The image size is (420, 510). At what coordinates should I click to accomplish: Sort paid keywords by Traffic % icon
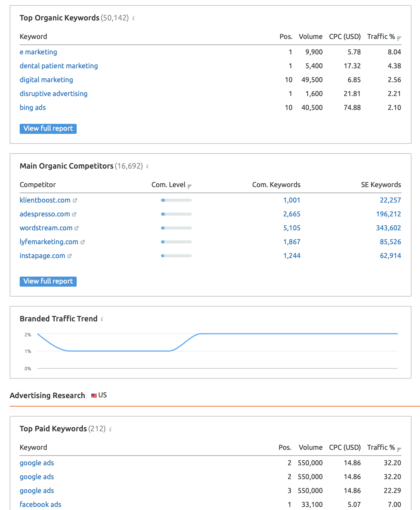click(x=399, y=449)
